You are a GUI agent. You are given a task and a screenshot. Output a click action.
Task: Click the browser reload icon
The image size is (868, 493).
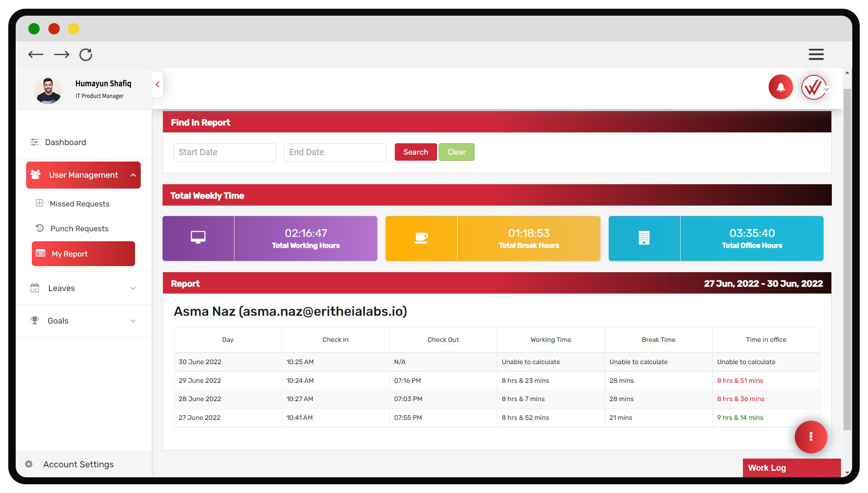pyautogui.click(x=86, y=54)
